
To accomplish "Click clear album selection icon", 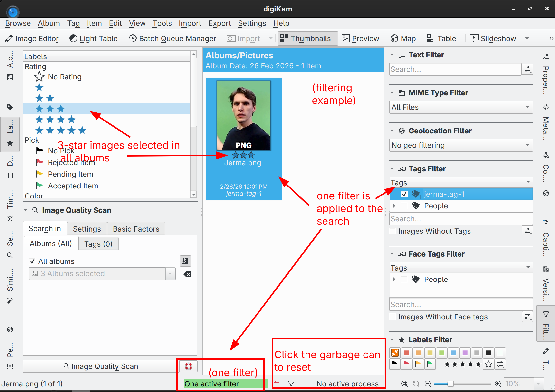I will click(x=187, y=274).
